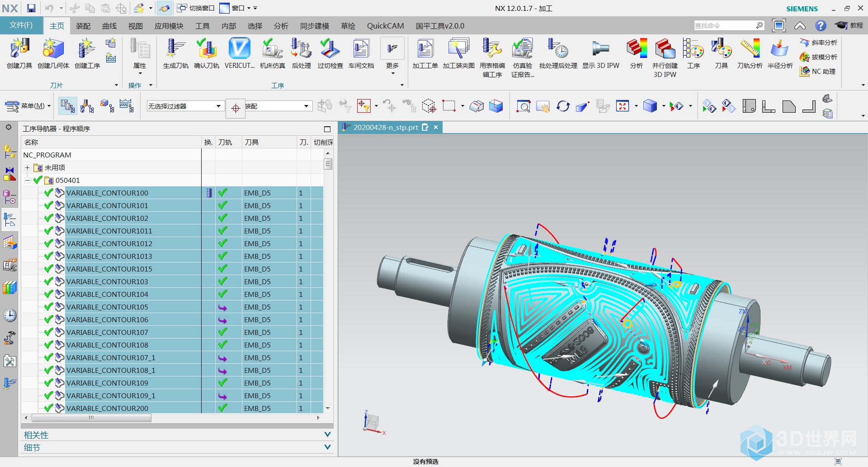Toggle full screen mode icon
This screenshot has width=868, height=467.
[x=779, y=26]
